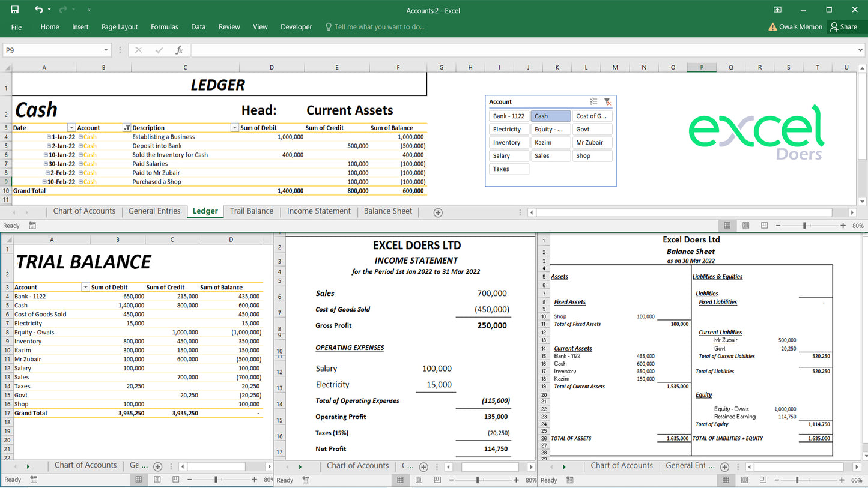868x488 pixels.
Task: Click the Share button
Action: [x=843, y=27]
